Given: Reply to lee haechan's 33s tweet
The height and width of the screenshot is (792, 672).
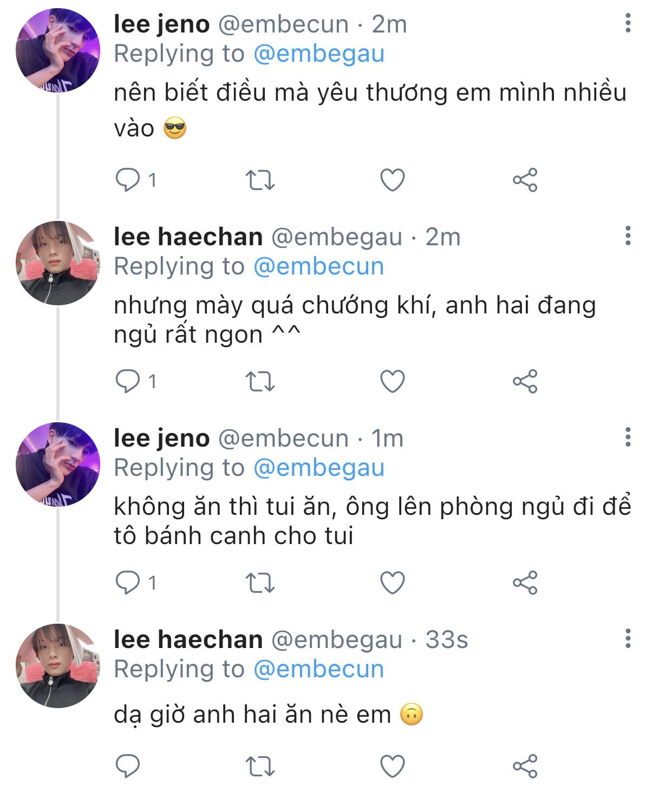Looking at the screenshot, I should [x=128, y=766].
